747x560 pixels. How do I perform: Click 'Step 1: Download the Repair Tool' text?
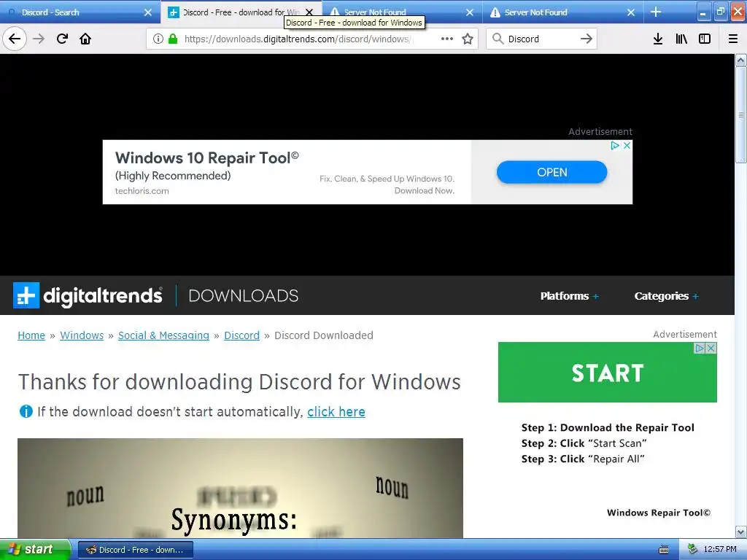pyautogui.click(x=608, y=427)
